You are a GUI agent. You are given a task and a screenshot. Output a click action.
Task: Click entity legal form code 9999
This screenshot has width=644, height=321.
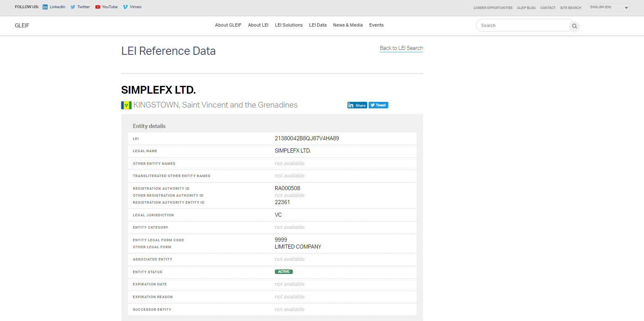click(281, 240)
